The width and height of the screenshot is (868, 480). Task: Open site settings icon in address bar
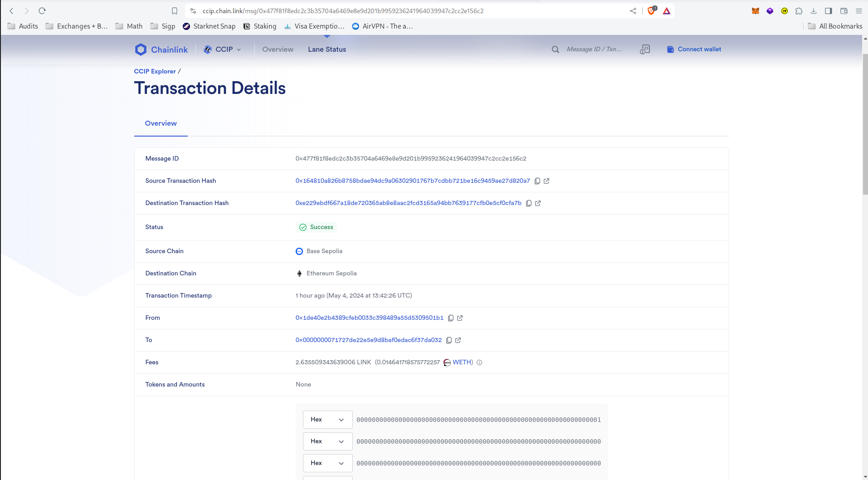pyautogui.click(x=193, y=11)
